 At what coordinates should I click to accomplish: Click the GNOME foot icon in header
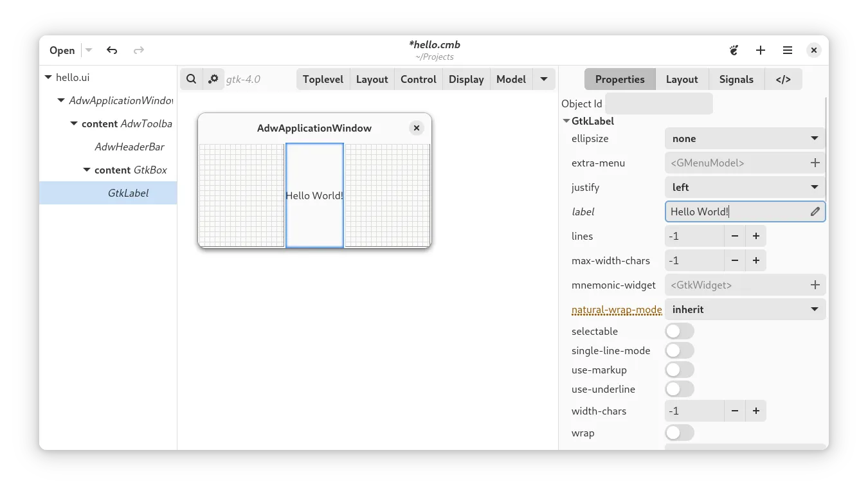click(734, 50)
